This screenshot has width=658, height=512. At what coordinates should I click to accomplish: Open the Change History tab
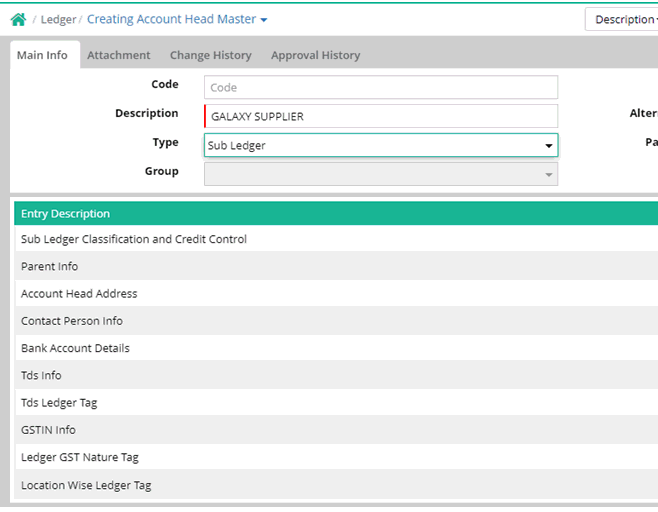pyautogui.click(x=210, y=55)
